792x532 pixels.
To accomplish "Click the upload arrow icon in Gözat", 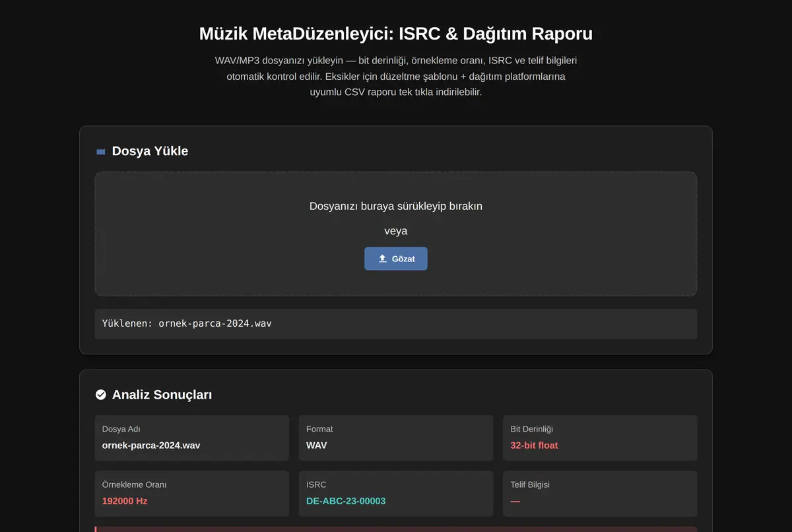I will (383, 259).
